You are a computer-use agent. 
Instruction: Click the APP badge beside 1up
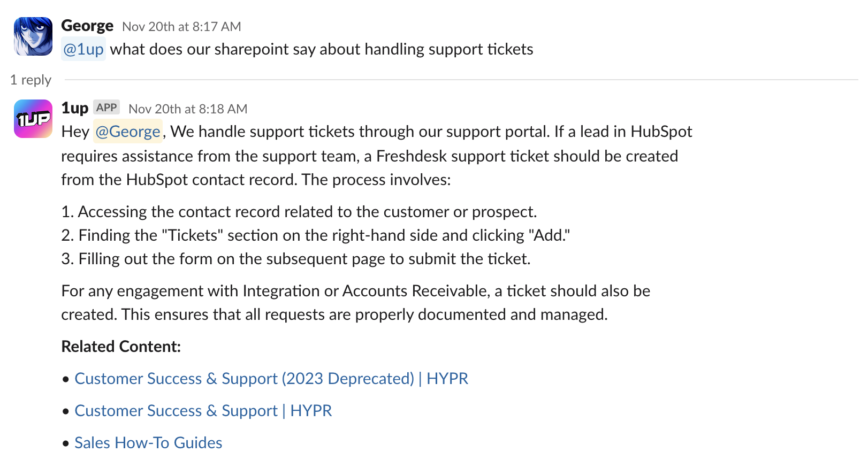click(x=106, y=107)
